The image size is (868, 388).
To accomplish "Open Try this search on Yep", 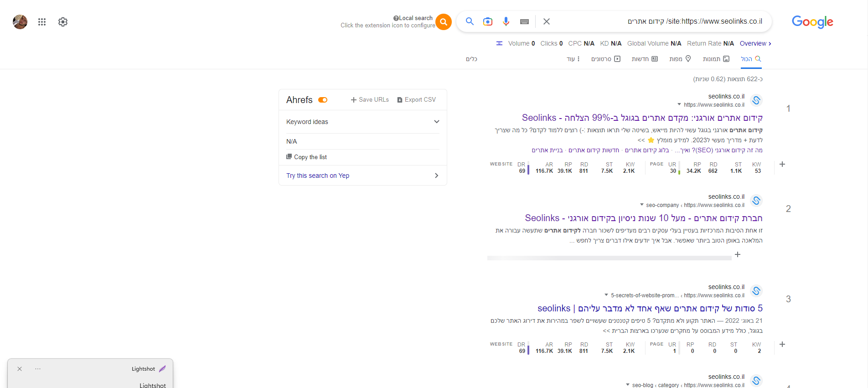I will (x=363, y=176).
